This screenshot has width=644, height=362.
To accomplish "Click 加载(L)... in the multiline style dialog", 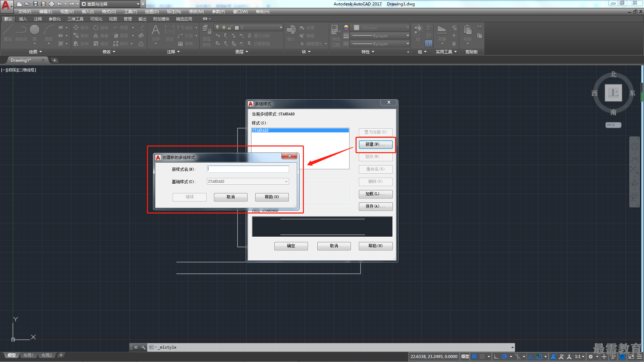I will click(x=376, y=194).
